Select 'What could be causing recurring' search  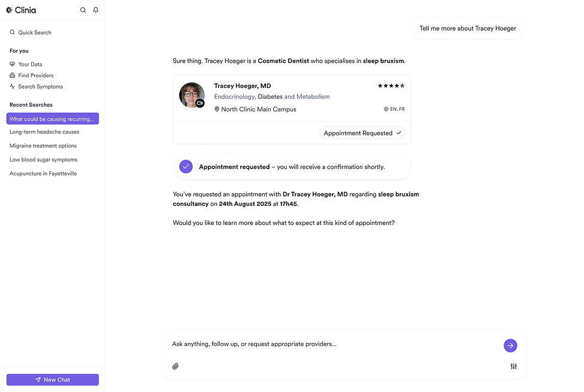pos(52,119)
